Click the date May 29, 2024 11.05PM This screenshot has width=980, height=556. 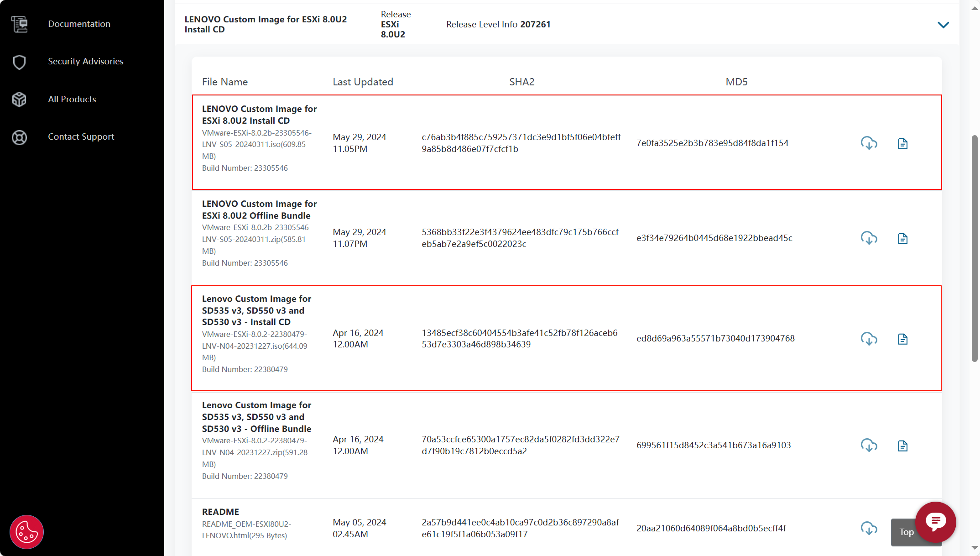[x=360, y=143]
